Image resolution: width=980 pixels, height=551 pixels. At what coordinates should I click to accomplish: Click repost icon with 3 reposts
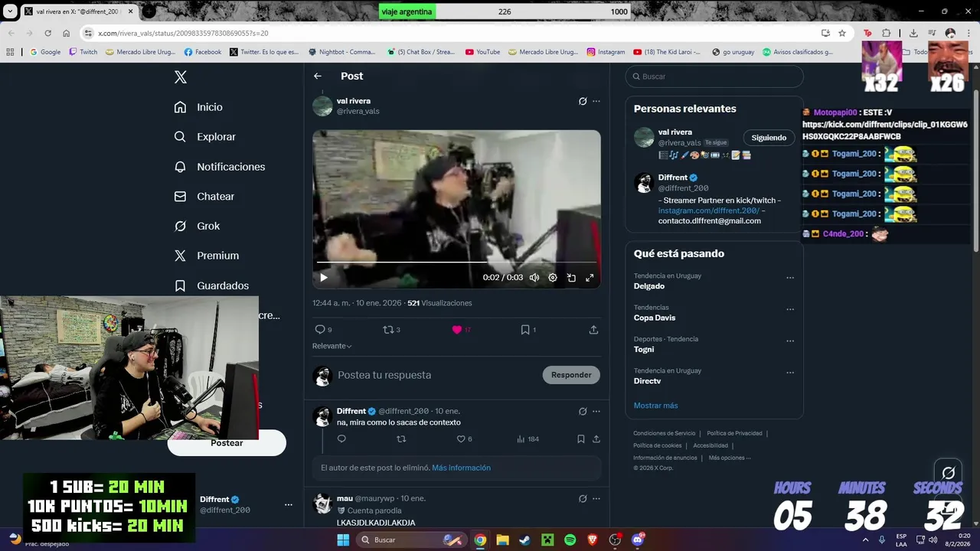tap(391, 330)
